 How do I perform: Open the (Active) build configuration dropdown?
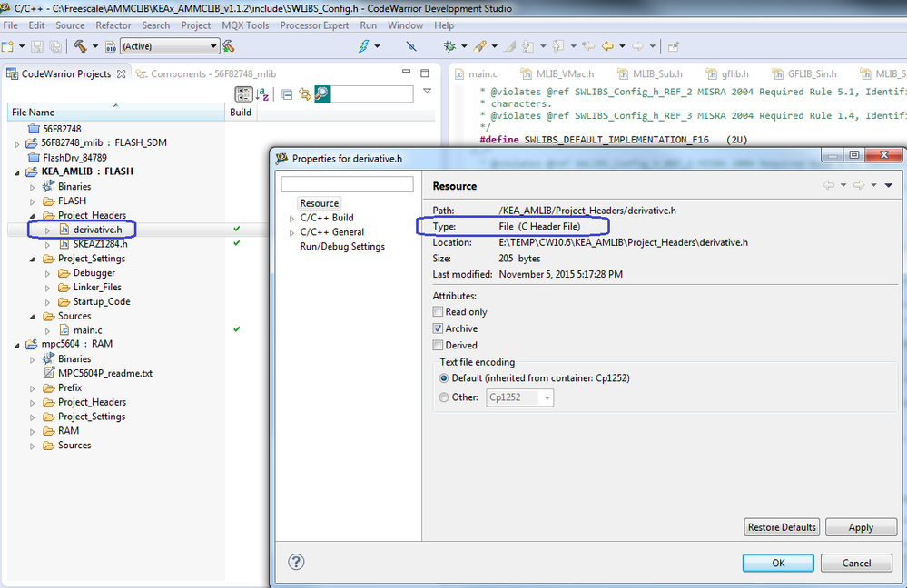pyautogui.click(x=170, y=46)
